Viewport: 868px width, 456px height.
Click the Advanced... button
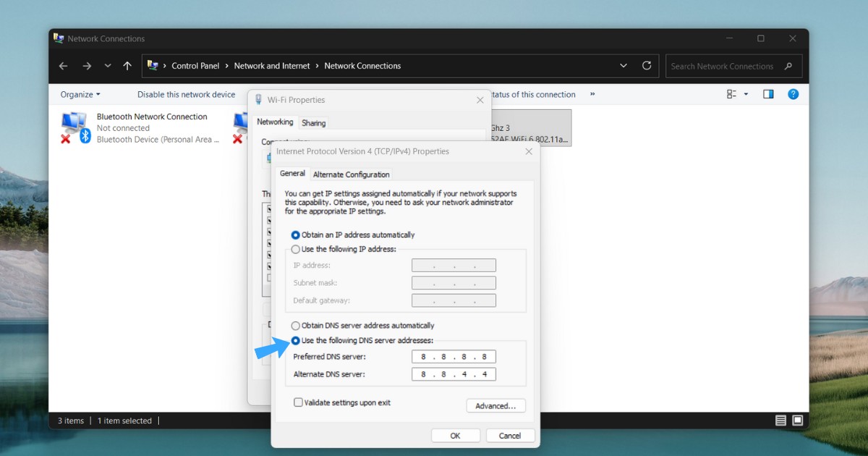tap(495, 406)
